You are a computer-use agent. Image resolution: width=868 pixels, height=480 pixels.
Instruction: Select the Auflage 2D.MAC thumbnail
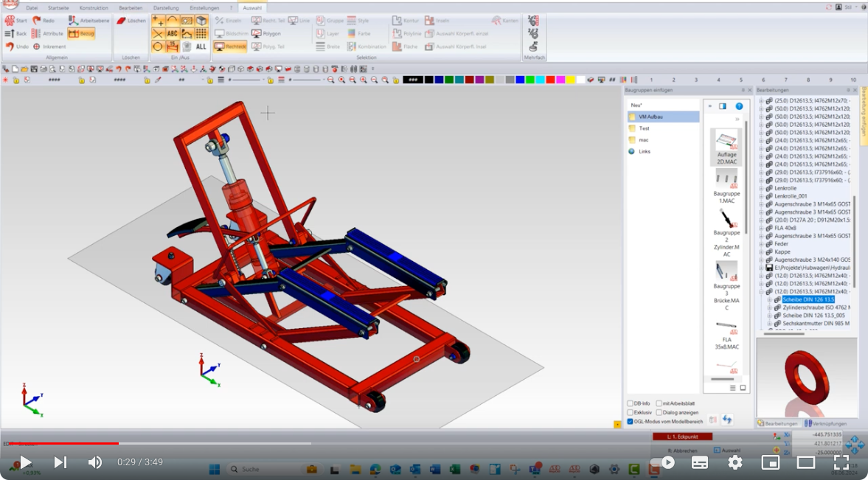[726, 147]
